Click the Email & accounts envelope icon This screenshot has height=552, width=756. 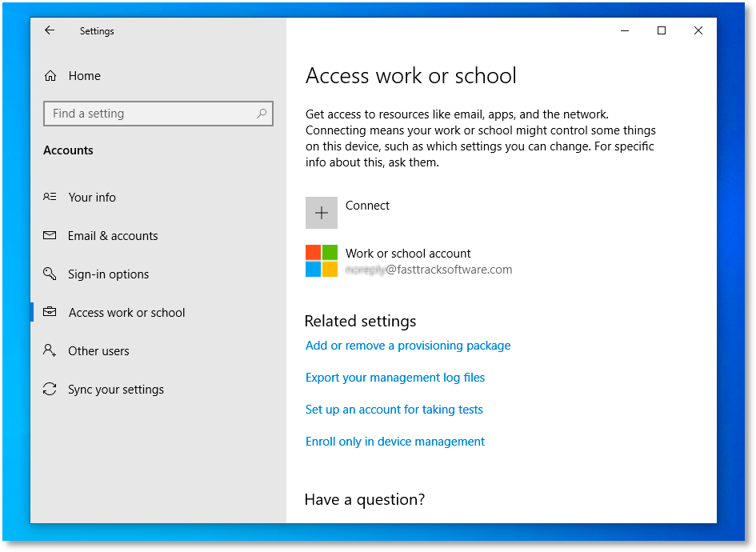click(50, 236)
